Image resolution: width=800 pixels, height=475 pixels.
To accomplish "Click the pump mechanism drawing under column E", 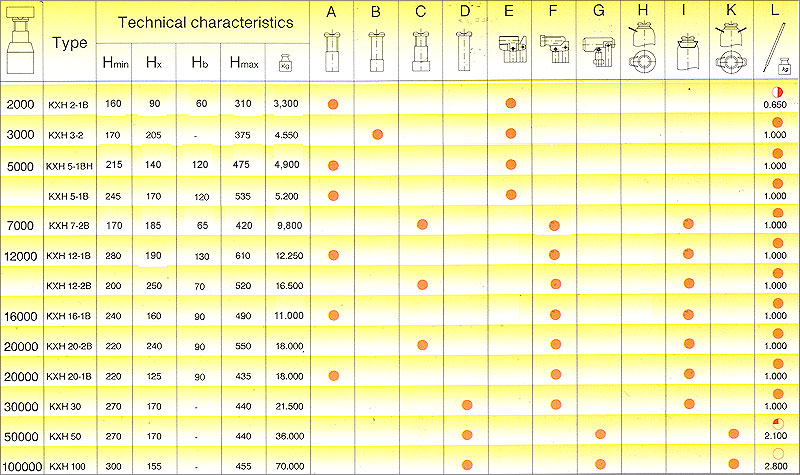I will click(x=512, y=49).
